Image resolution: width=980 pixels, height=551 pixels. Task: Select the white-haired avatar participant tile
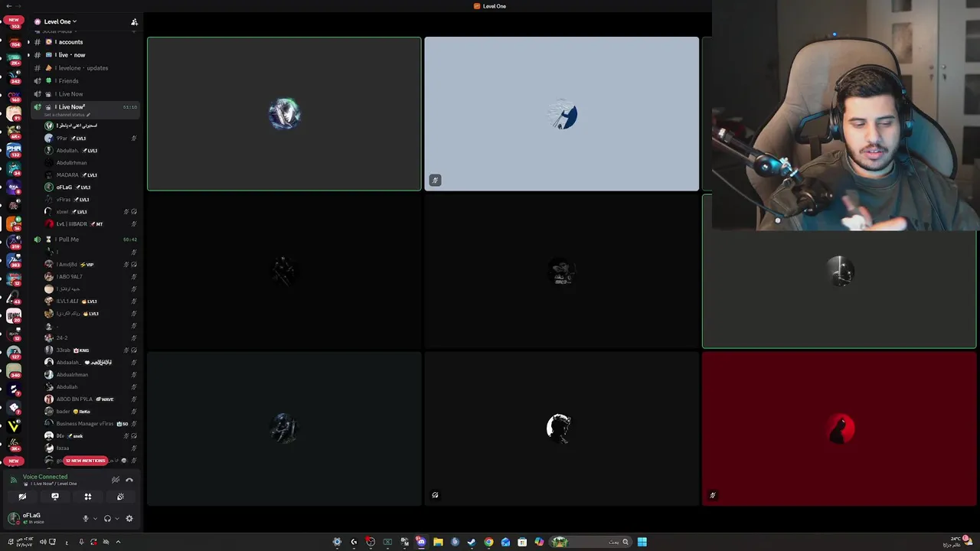pos(561,429)
